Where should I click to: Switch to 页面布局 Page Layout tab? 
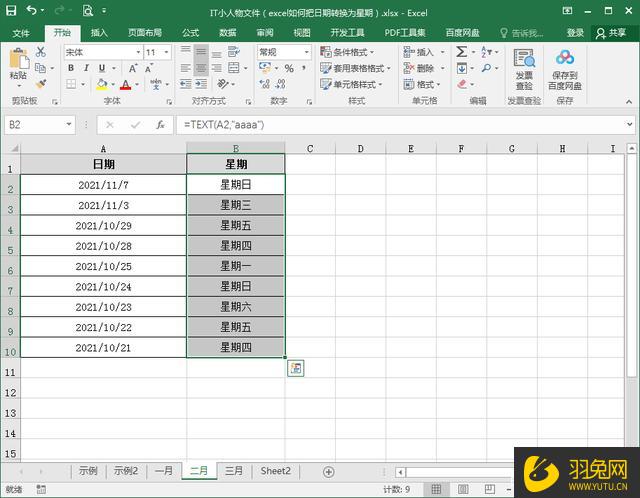click(x=145, y=33)
